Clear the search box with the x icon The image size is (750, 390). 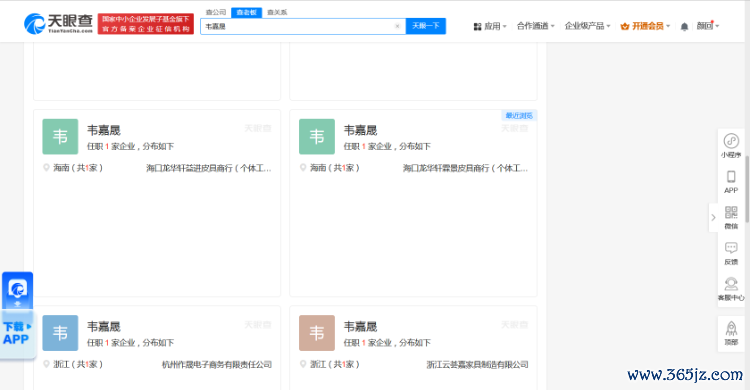click(x=397, y=26)
